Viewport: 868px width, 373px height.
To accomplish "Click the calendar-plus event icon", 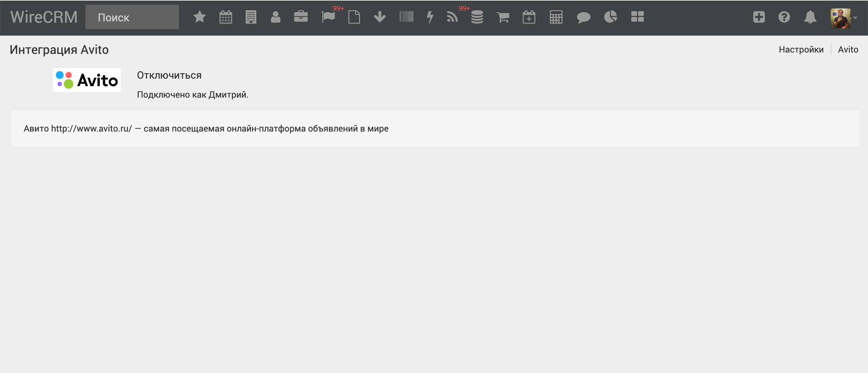I will click(529, 17).
